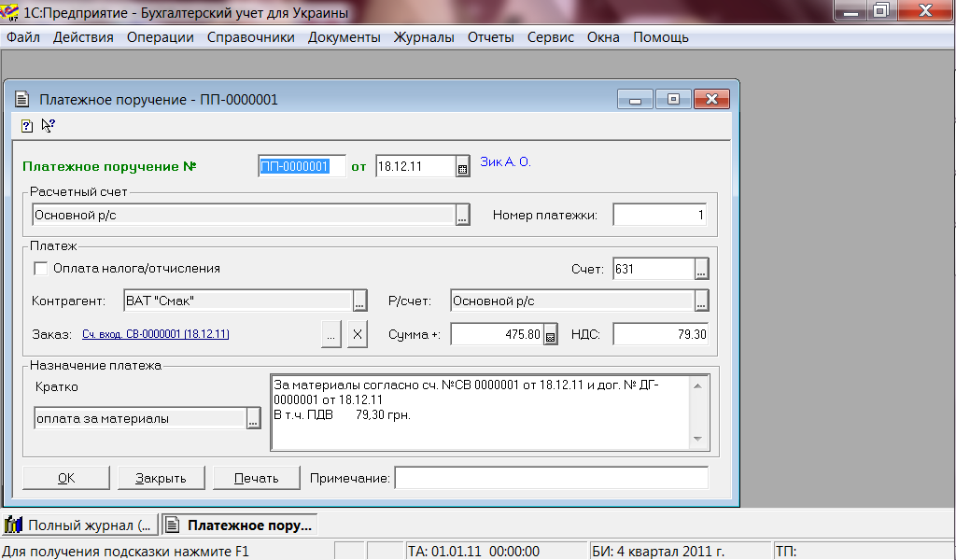This screenshot has width=956, height=560.
Task: Open Р/счет selection ellipsis
Action: coord(701,301)
